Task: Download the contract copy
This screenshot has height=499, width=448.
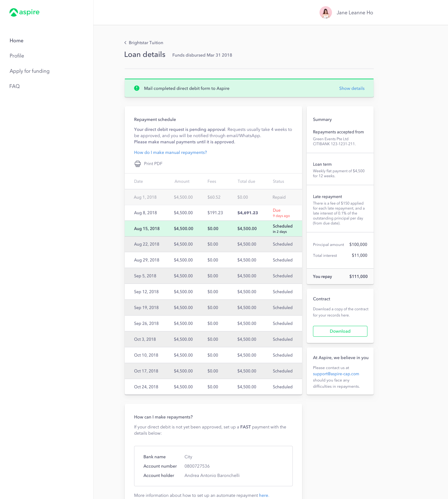Action: (340, 331)
